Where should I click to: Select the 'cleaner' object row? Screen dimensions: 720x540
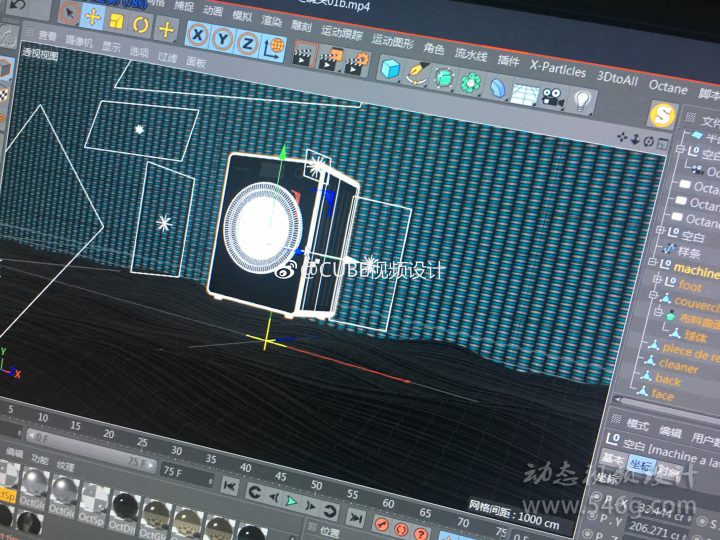[x=678, y=366]
